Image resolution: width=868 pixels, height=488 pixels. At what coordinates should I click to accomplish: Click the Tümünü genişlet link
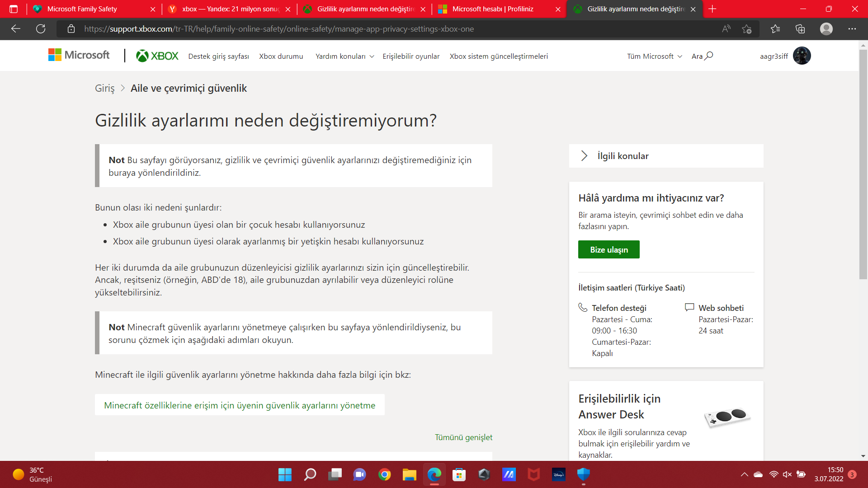[463, 437]
